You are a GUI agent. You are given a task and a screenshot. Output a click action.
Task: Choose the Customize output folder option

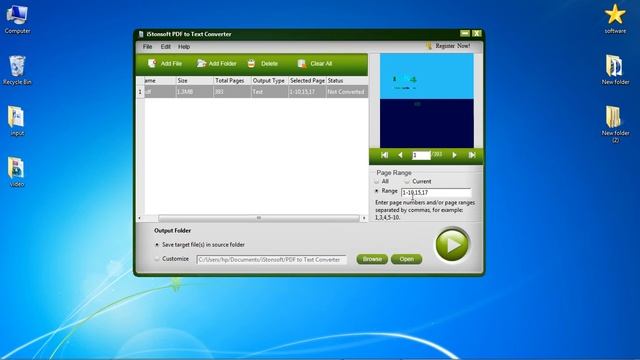point(157,259)
